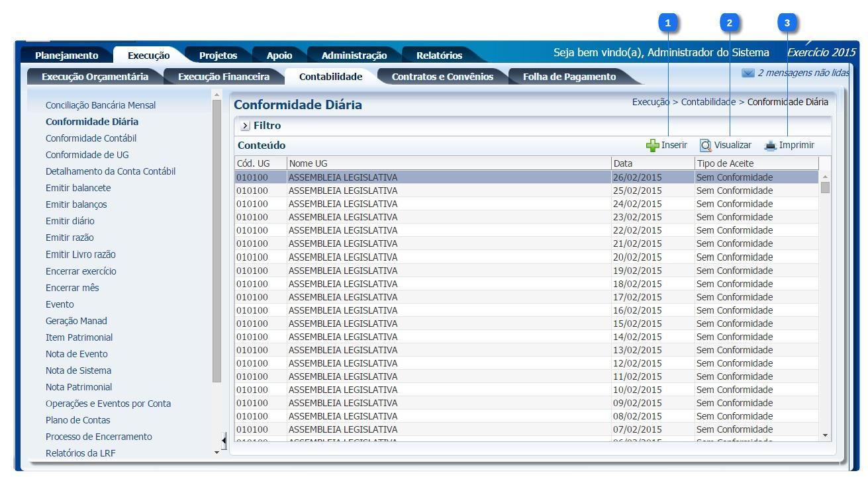Open the unread messages envelope icon

748,73
